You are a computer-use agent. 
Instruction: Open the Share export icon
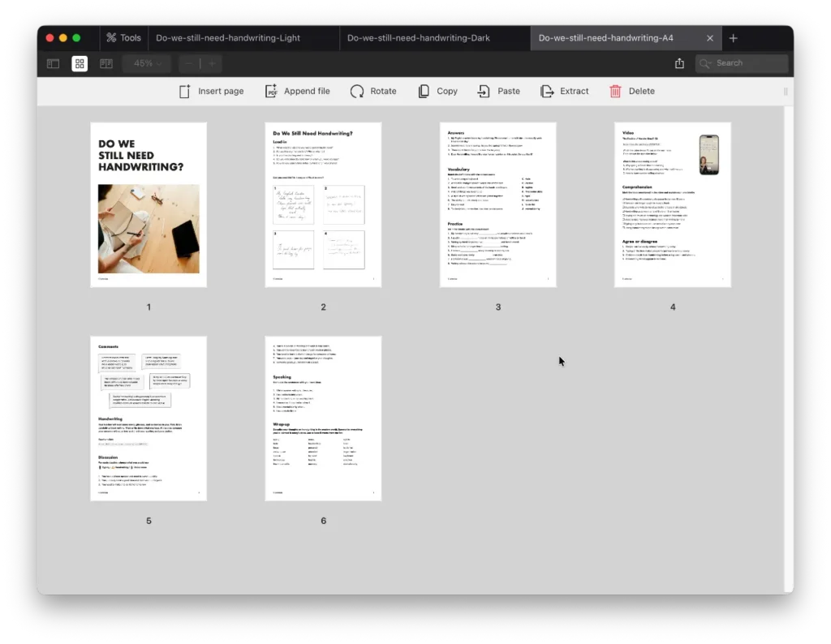(x=679, y=63)
